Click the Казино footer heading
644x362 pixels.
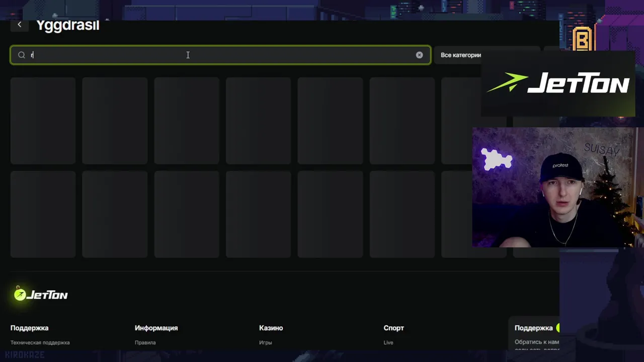pyautogui.click(x=271, y=328)
